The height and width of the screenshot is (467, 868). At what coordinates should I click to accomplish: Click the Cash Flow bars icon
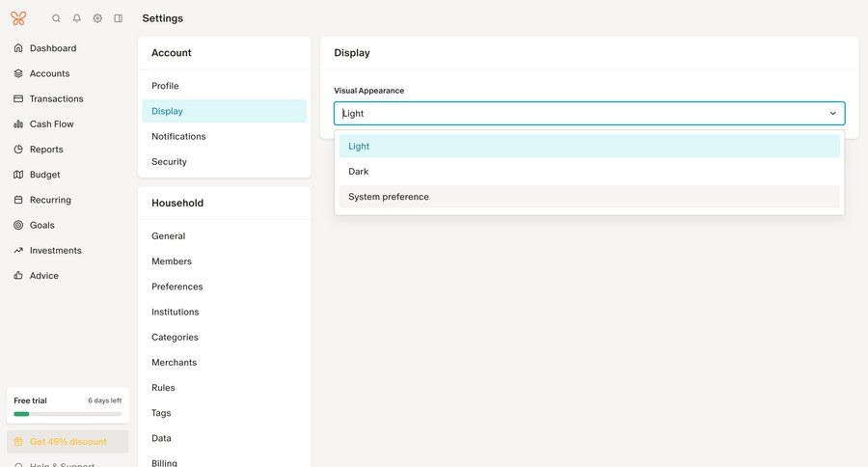click(18, 124)
